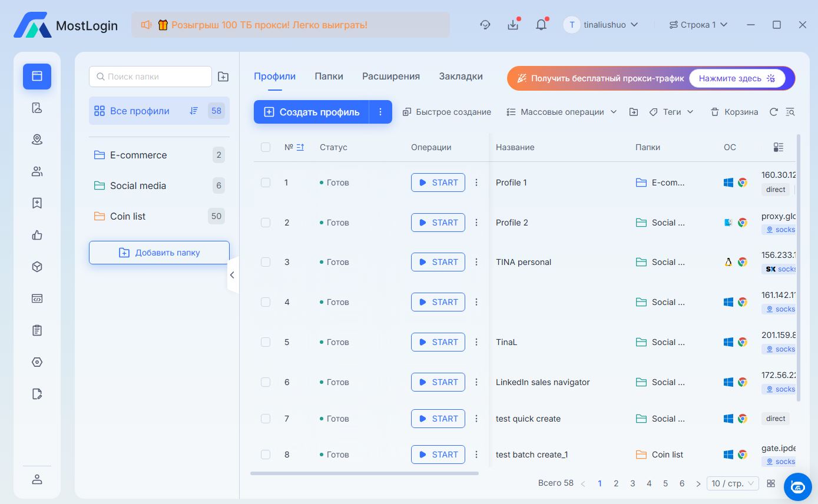Click the grid view icon near pagination
The width and height of the screenshot is (818, 504).
(x=771, y=483)
